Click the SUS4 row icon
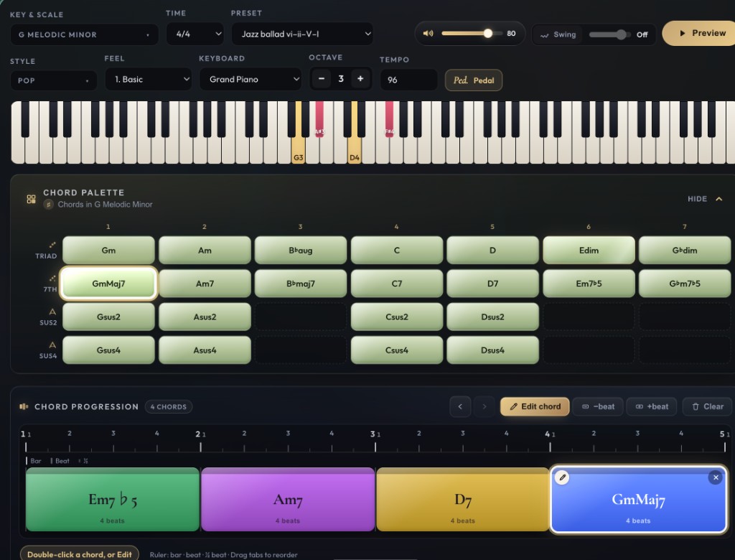The height and width of the screenshot is (560, 735). pos(52,345)
